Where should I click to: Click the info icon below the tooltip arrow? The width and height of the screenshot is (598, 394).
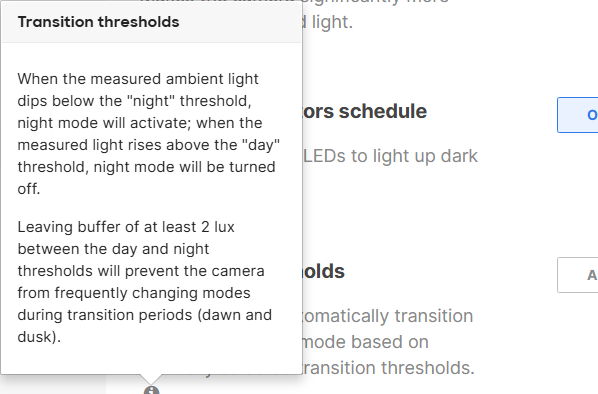(x=151, y=390)
